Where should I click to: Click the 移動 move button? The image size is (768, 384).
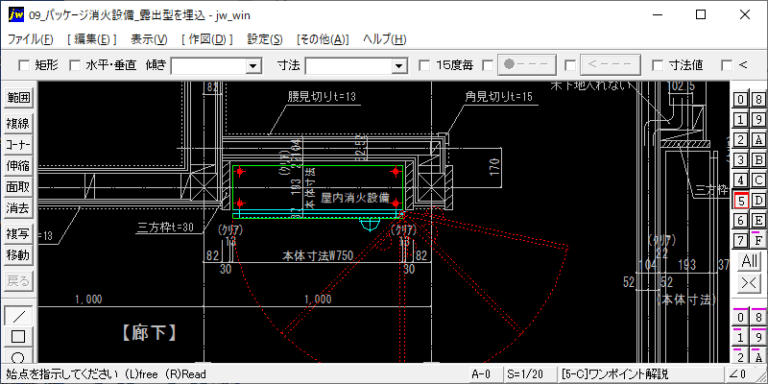tap(18, 255)
